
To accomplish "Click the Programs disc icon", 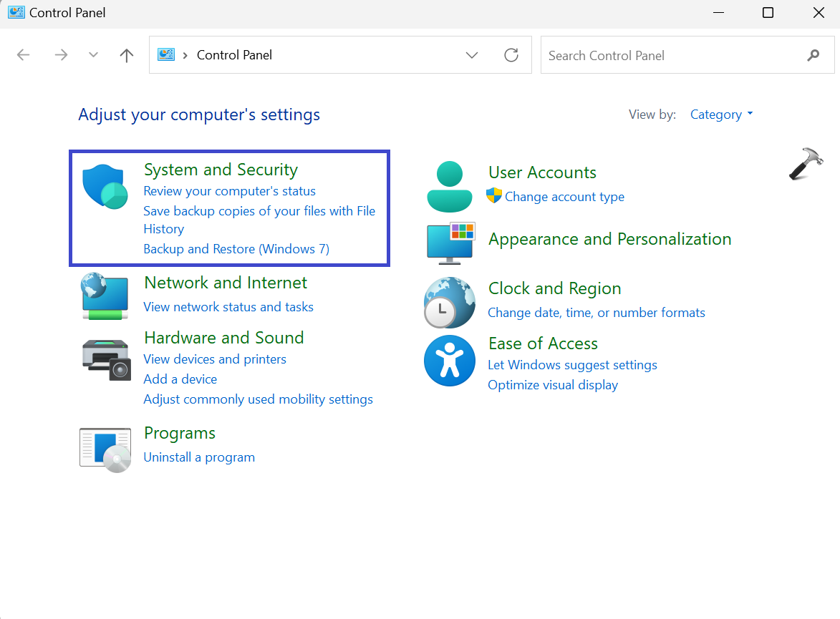I will (105, 450).
